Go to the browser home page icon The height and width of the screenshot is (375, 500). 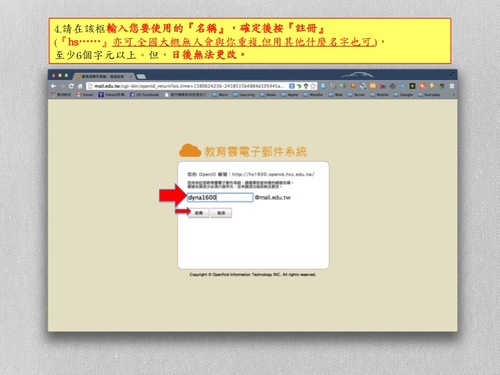click(80, 86)
